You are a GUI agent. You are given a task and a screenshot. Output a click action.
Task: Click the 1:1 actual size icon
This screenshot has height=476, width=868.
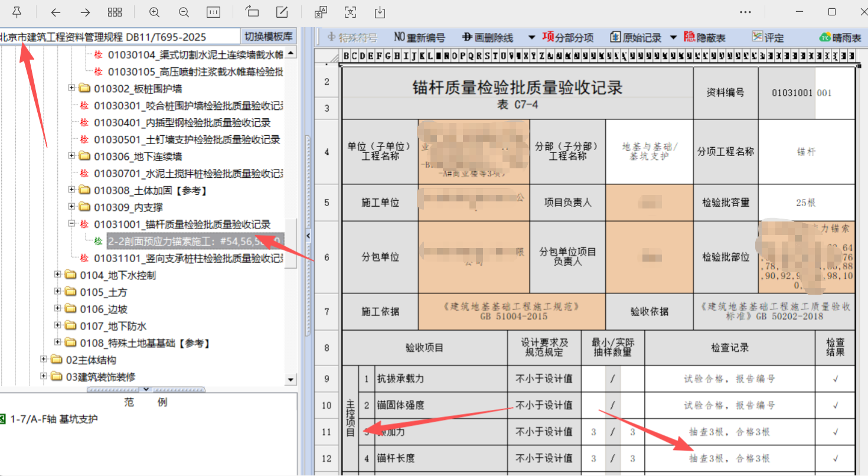pos(213,12)
